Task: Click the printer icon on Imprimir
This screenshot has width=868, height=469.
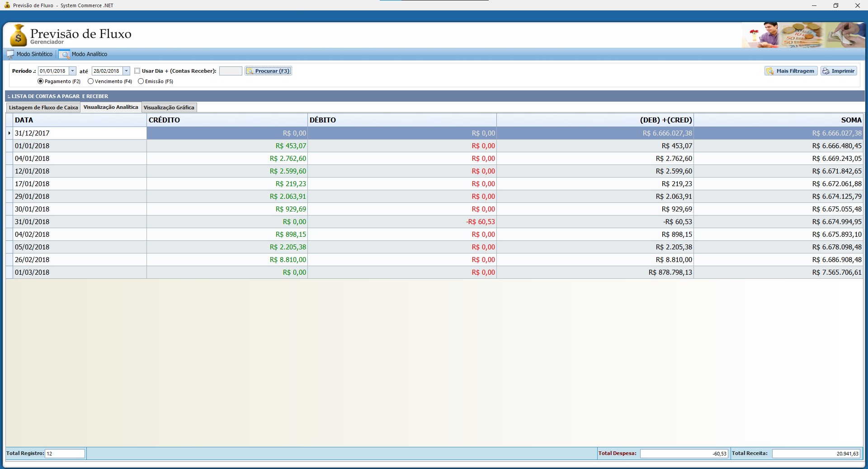Action: [826, 71]
